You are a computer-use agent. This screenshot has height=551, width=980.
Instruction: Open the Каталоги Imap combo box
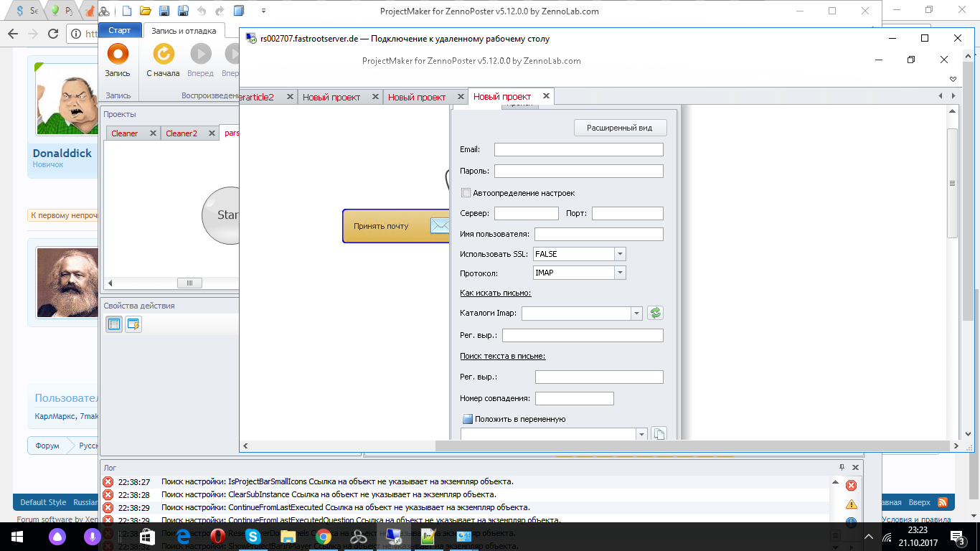tap(636, 314)
